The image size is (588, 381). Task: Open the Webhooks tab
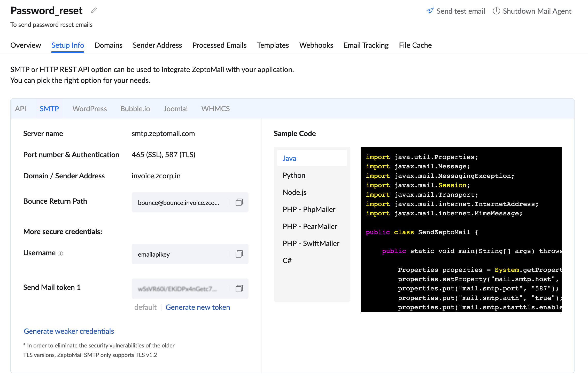tap(316, 45)
